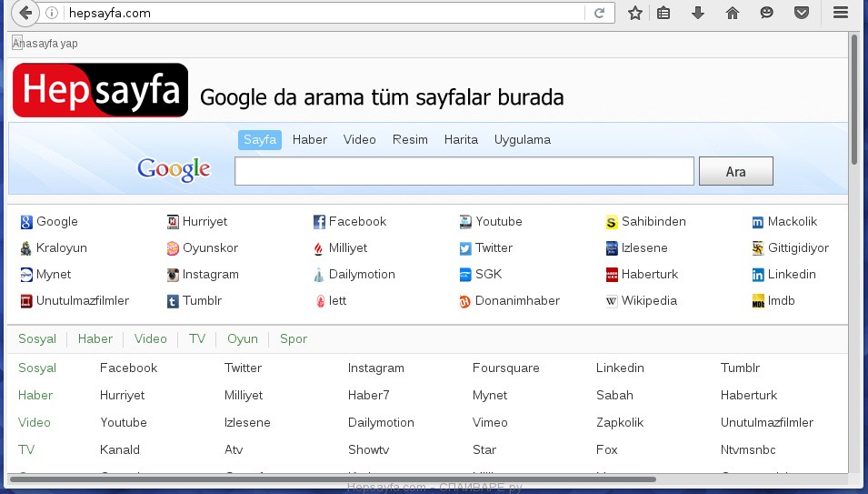Choose the Harita search option

pos(461,139)
